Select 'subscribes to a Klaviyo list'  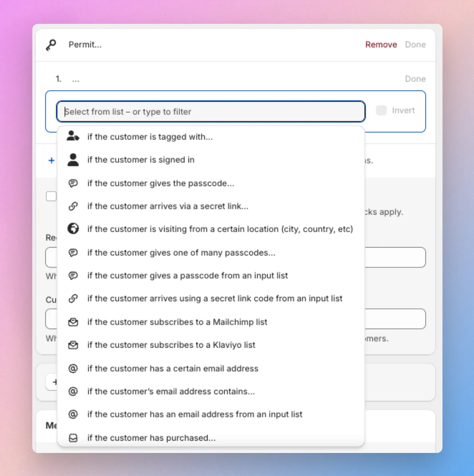pos(211,345)
